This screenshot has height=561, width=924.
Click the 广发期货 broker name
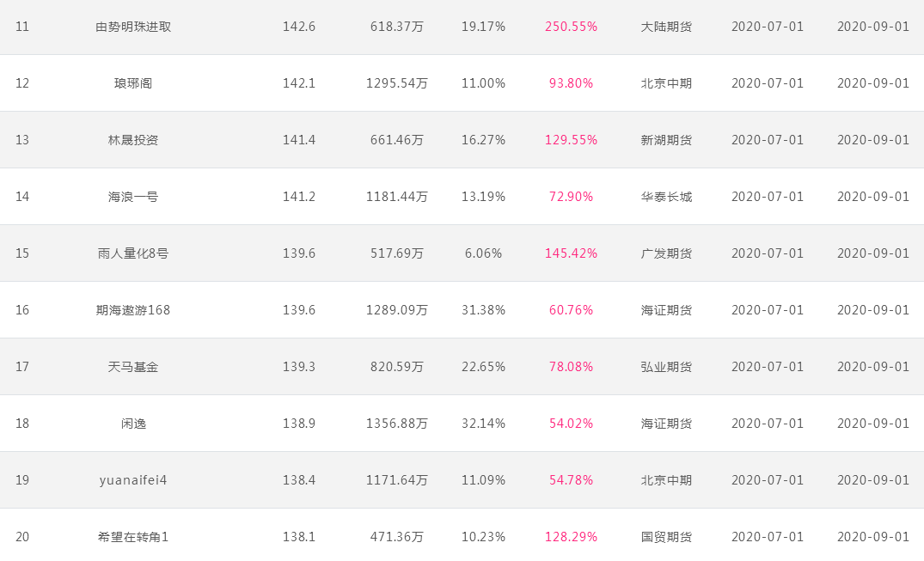coord(666,253)
